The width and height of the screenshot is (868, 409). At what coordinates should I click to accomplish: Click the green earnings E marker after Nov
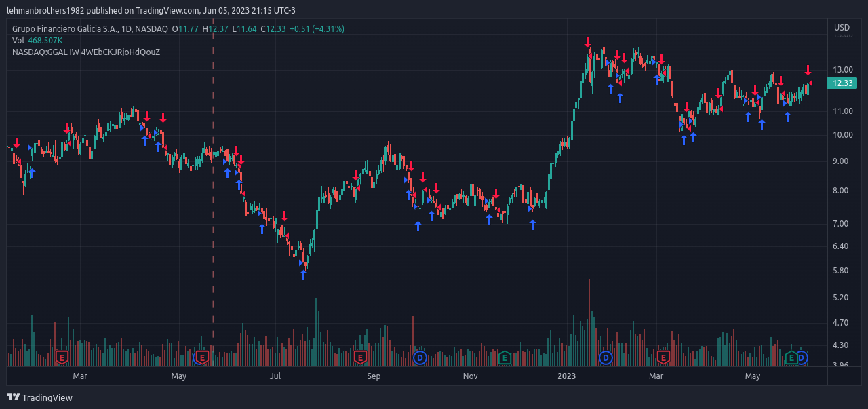[504, 357]
